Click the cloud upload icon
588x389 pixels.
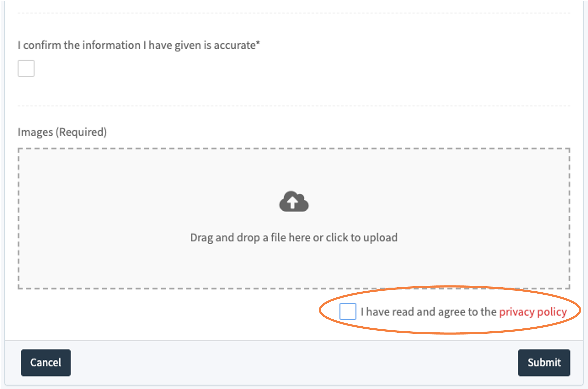(x=294, y=201)
